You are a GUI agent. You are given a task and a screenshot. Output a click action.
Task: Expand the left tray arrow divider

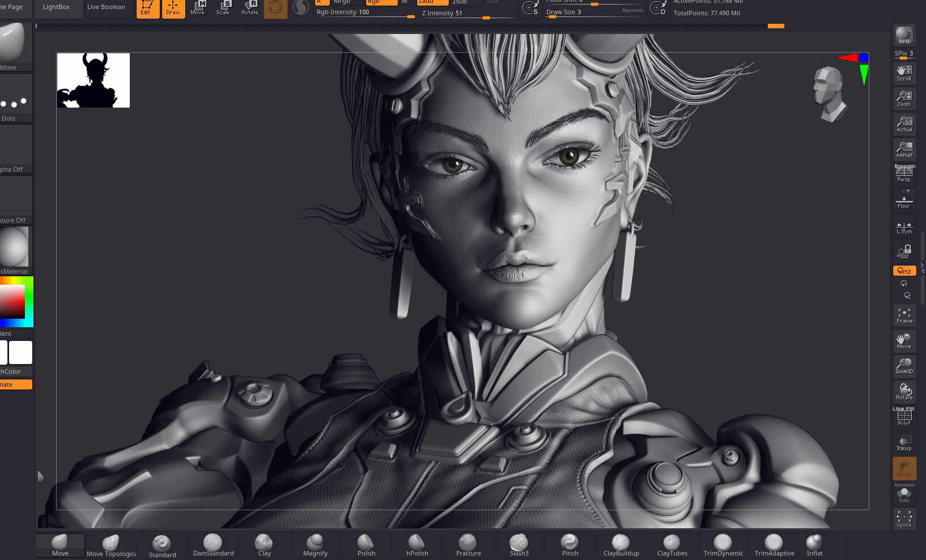[40, 476]
